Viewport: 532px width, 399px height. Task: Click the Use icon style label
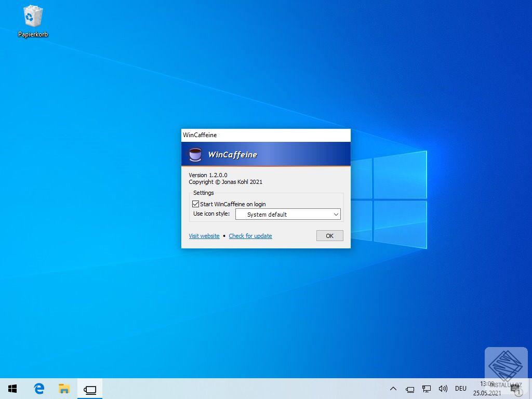[211, 214]
